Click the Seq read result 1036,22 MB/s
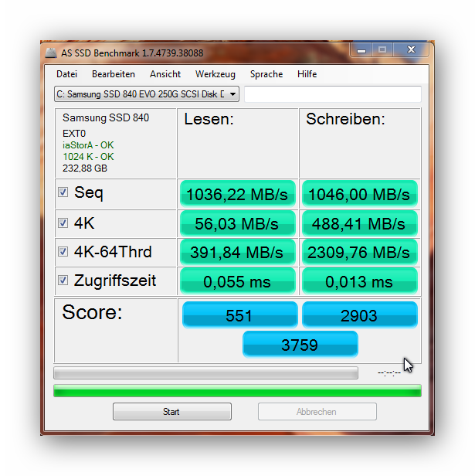 click(x=238, y=194)
